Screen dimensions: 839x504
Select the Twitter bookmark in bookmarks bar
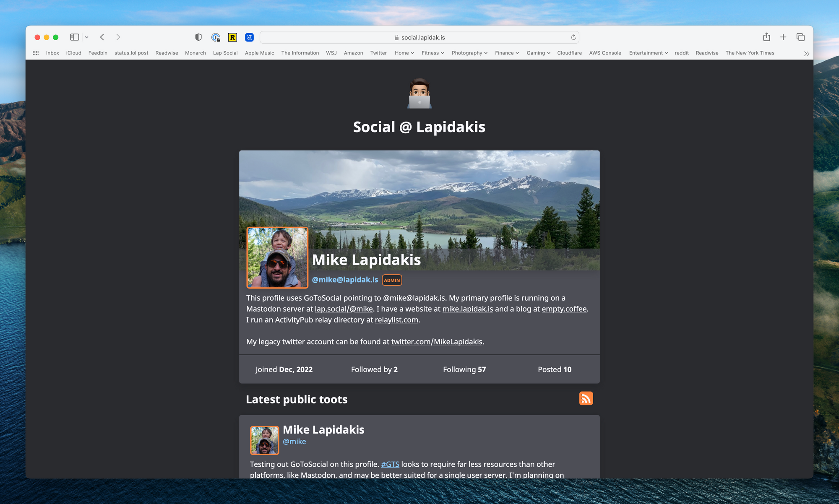point(378,53)
